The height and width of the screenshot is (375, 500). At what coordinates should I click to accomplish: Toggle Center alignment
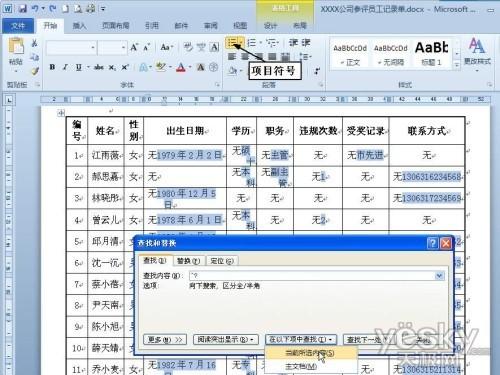pos(245,56)
